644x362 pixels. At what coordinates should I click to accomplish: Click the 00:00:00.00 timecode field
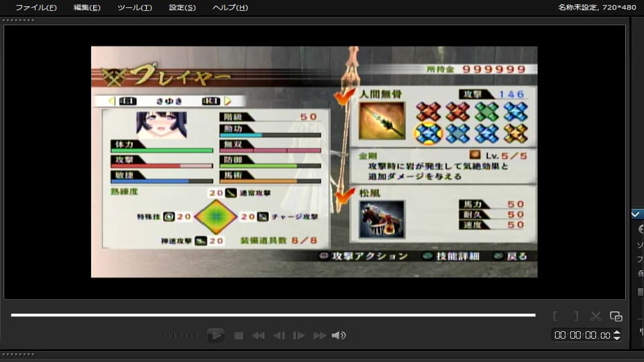tap(582, 335)
